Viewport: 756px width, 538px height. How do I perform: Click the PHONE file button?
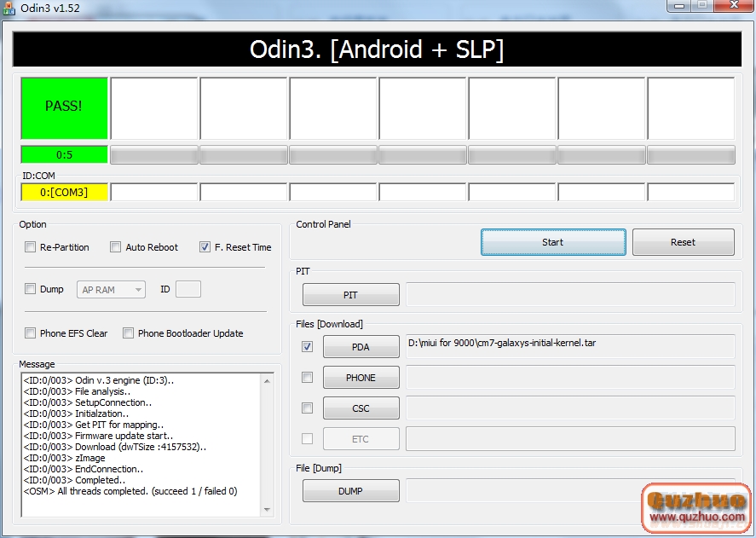[x=361, y=378]
